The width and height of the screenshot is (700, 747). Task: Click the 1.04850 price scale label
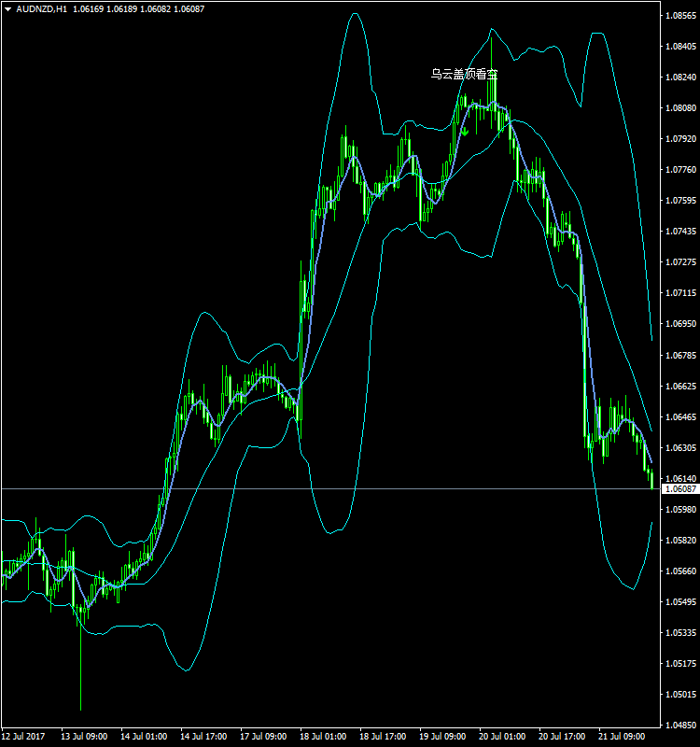click(681, 726)
